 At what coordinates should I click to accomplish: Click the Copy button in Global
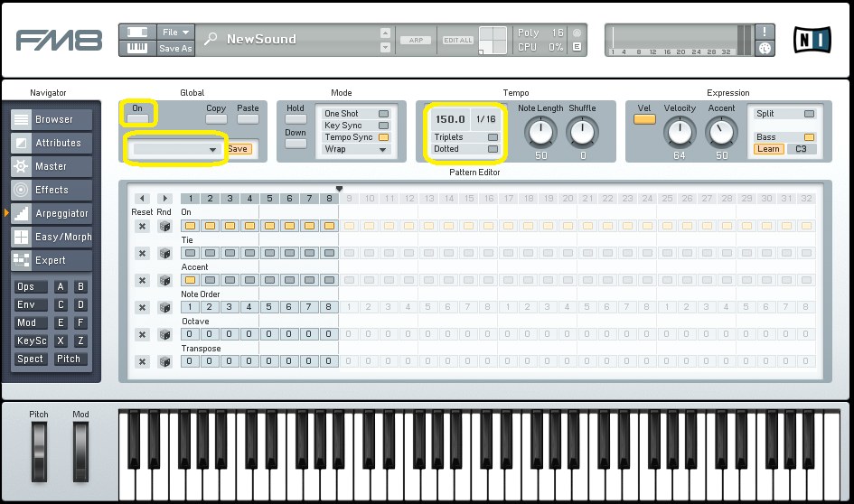[216, 119]
